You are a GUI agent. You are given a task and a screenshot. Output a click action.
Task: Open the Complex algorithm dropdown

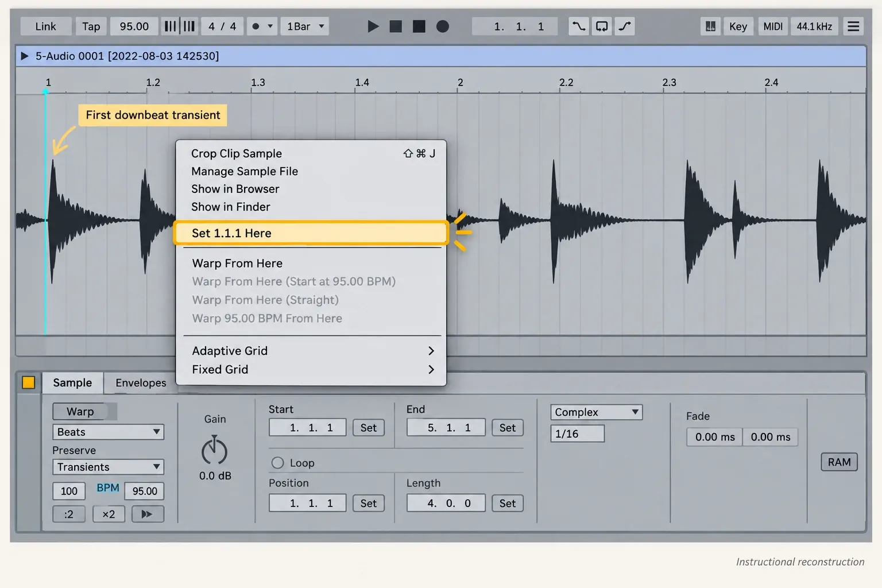[x=597, y=412]
